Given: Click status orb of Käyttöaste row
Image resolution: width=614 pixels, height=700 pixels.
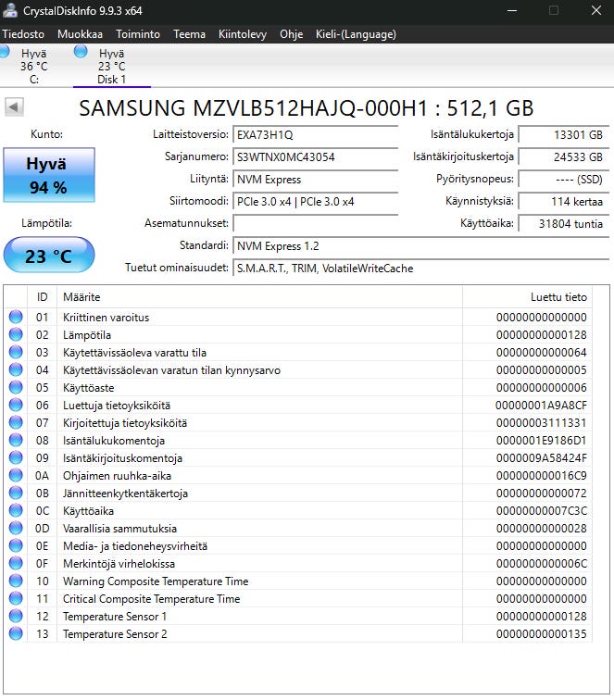Looking at the screenshot, I should click(16, 387).
